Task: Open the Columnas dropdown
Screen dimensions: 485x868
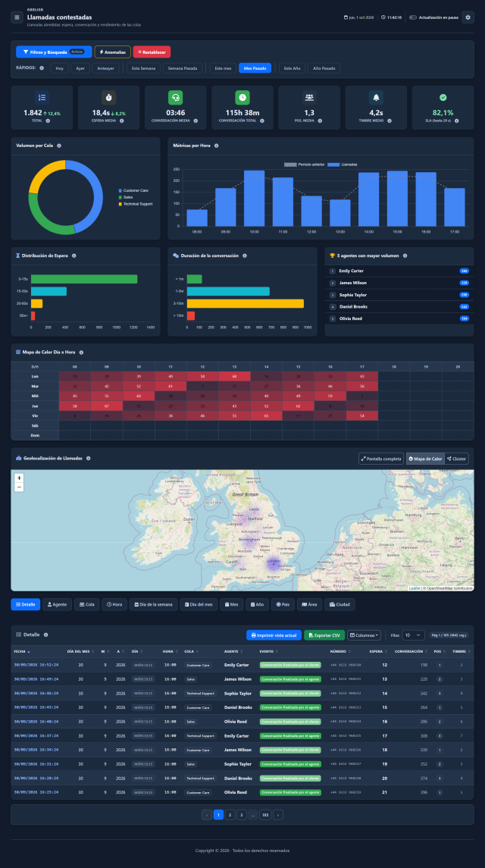Action: 364,635
